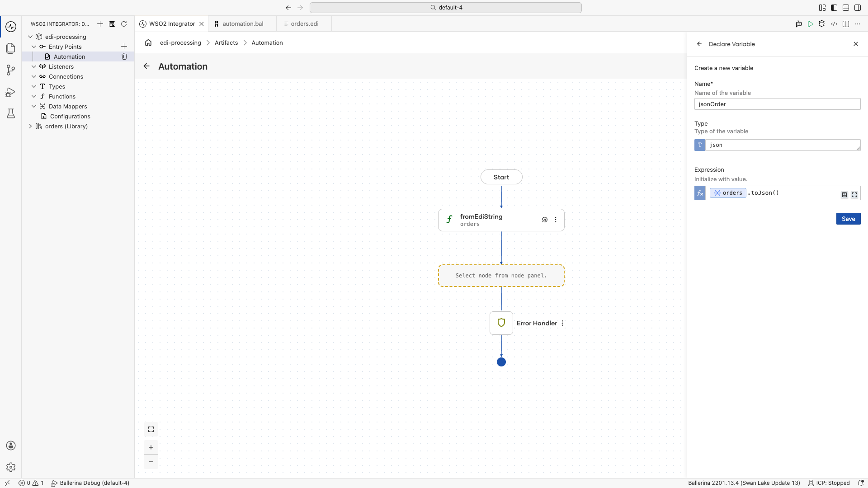Open Error Handler node options menu
The width and height of the screenshot is (868, 488).
tap(562, 323)
